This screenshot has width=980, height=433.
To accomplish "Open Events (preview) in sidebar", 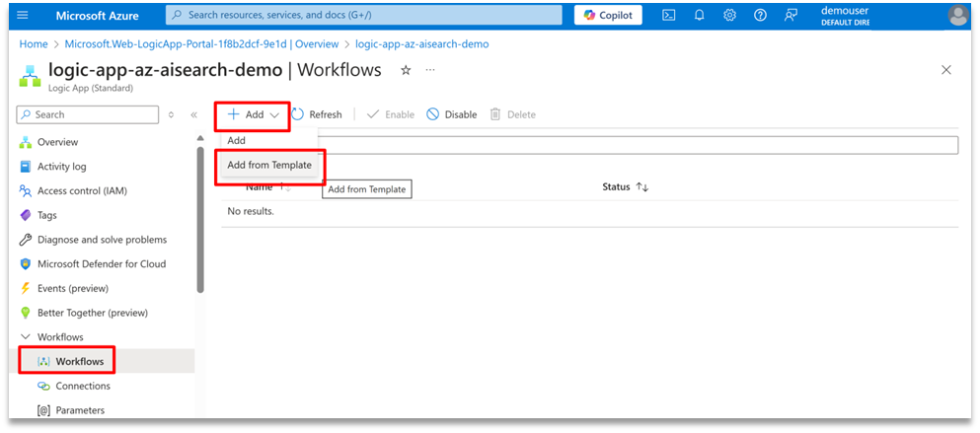I will (73, 288).
